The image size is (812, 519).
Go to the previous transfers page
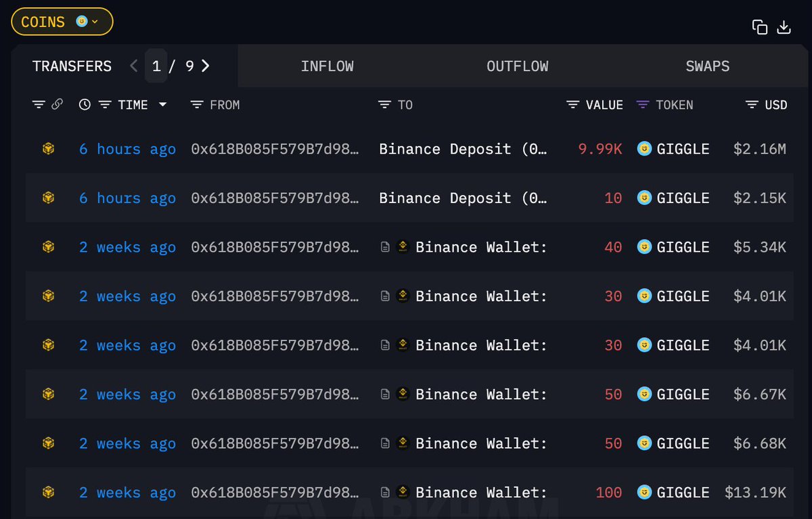[133, 66]
